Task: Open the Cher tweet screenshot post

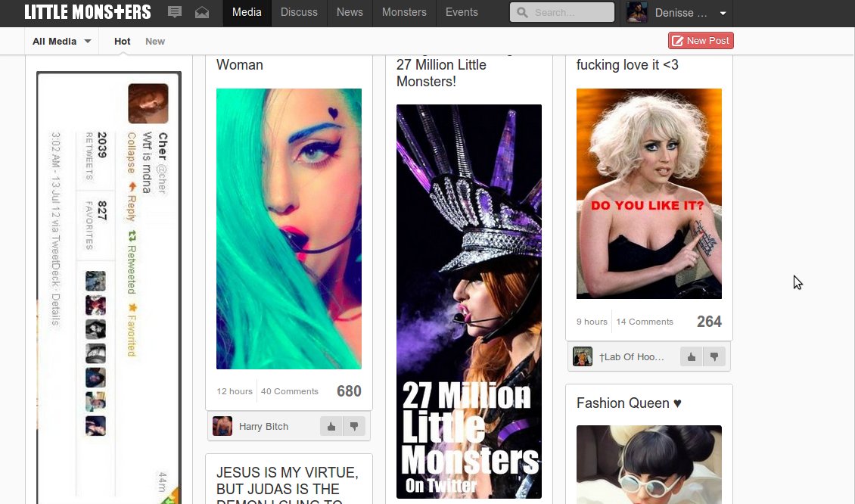Action: (108, 288)
